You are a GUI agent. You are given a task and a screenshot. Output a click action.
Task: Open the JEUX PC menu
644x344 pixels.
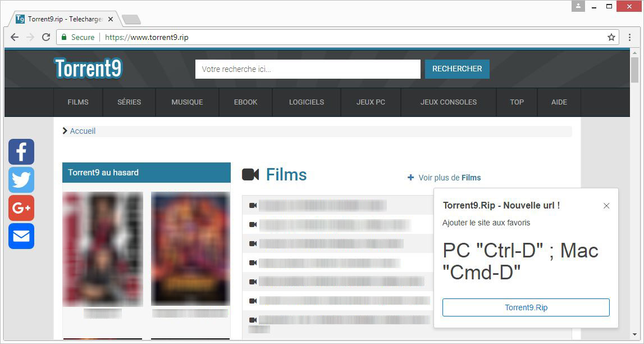point(371,102)
